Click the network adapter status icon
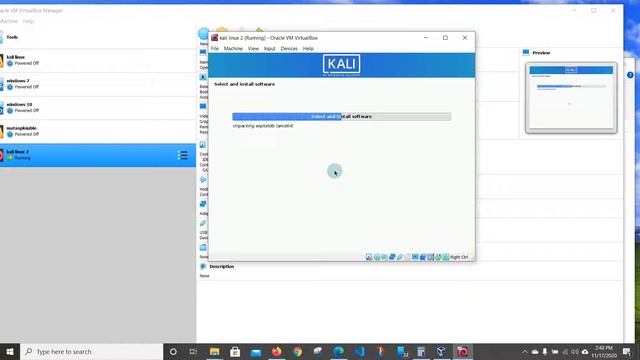640x360 pixels. click(x=392, y=257)
